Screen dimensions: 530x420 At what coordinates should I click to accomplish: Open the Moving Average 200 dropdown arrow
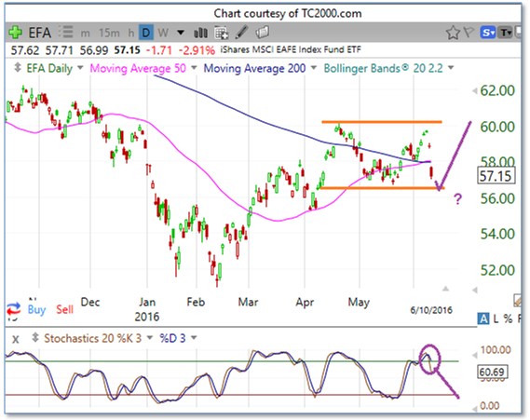coord(313,68)
